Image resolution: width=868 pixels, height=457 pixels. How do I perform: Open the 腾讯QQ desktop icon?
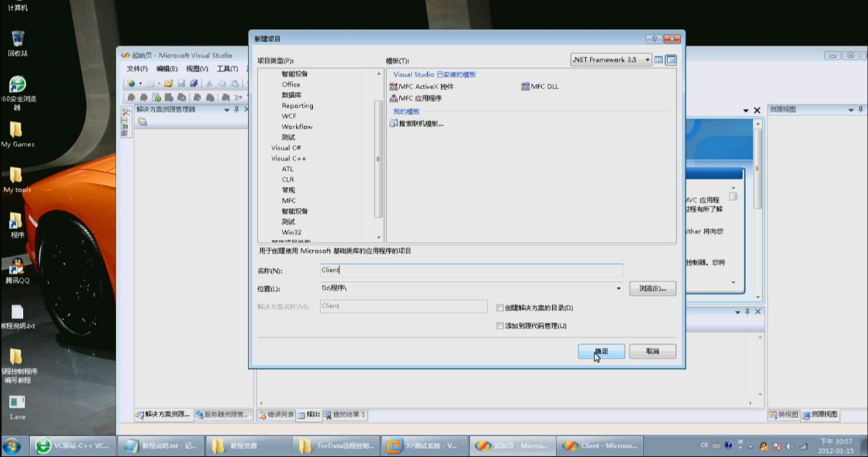18,271
